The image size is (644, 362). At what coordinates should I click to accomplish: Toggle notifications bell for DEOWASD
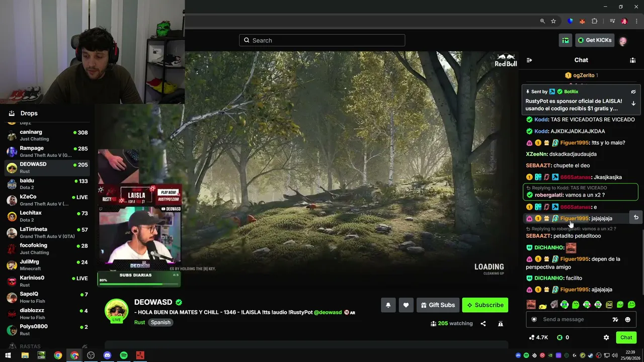(x=388, y=305)
